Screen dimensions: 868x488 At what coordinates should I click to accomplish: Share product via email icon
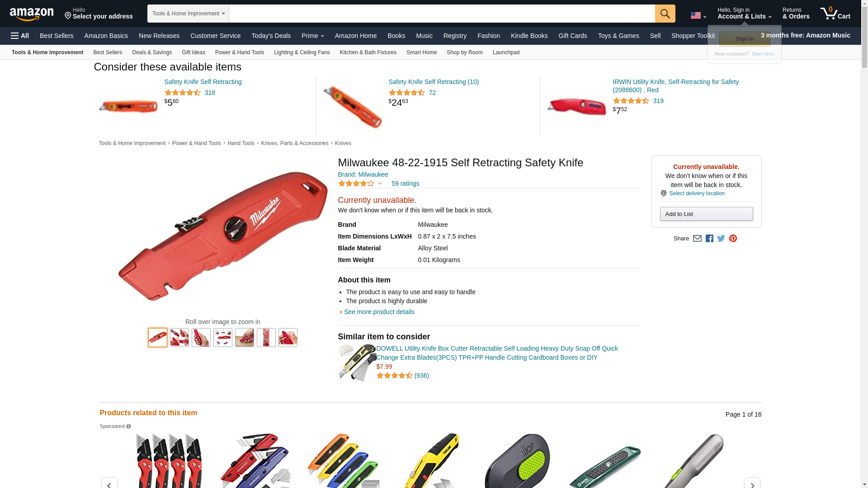[x=697, y=239]
